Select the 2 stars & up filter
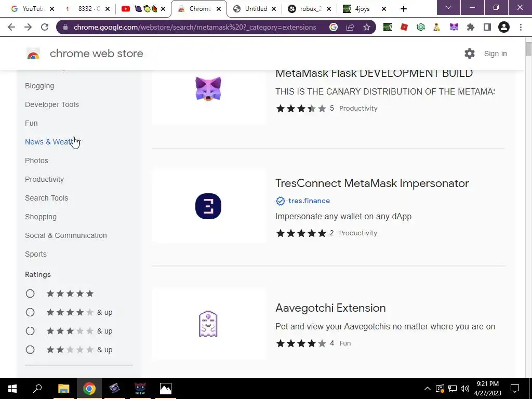The width and height of the screenshot is (532, 399). point(30,350)
